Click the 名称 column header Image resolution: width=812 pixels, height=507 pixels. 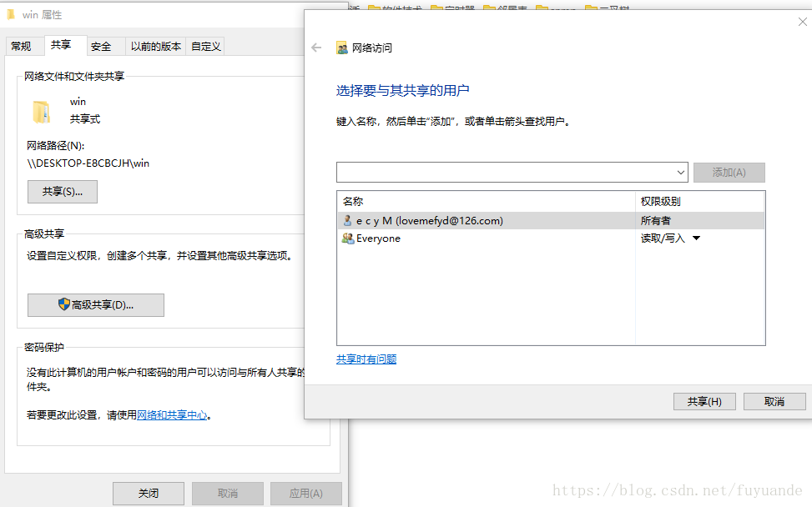tap(486, 201)
